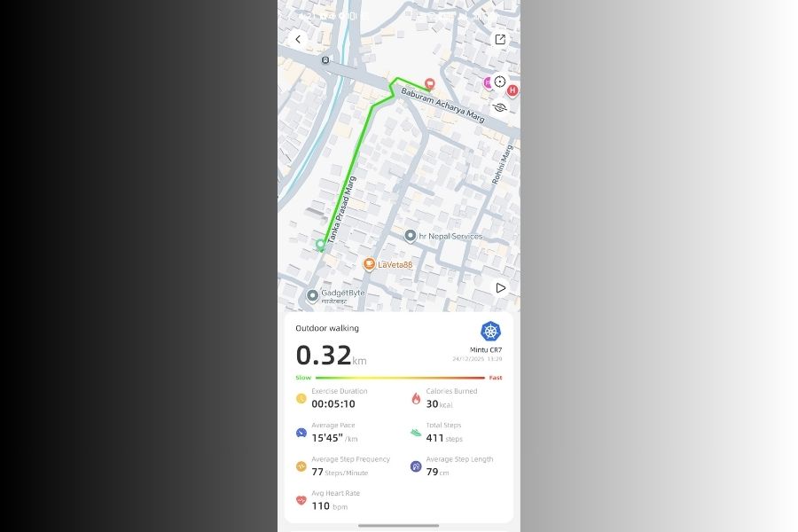
Task: Toggle the map layer visibility icon
Action: (x=500, y=107)
